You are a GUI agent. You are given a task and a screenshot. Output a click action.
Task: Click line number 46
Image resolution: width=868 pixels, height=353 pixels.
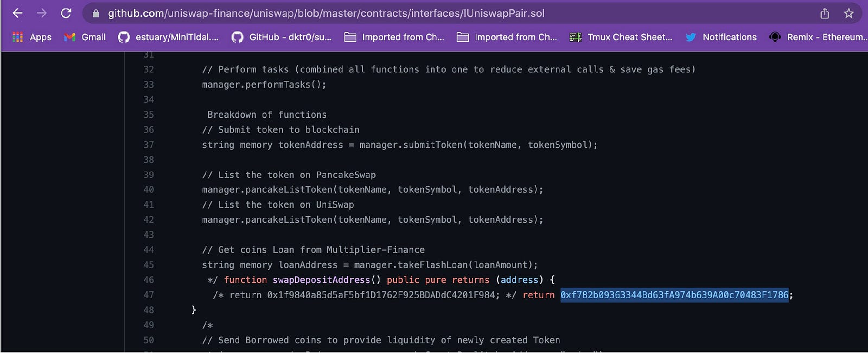tap(149, 280)
